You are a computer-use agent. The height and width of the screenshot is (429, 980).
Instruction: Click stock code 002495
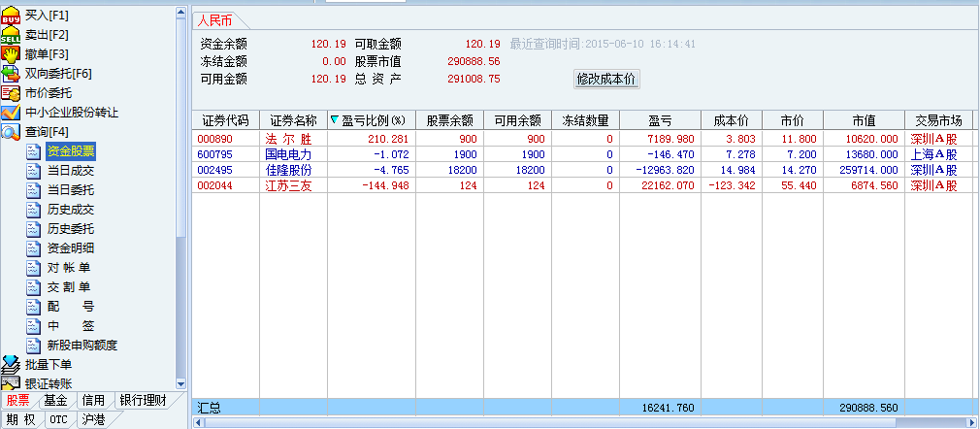click(x=213, y=170)
